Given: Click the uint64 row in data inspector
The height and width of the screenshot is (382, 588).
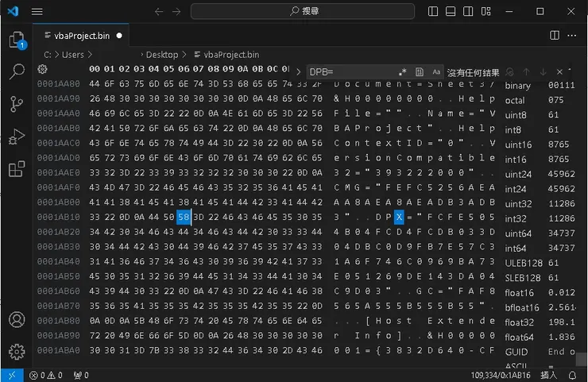Looking at the screenshot, I should coord(540,233).
